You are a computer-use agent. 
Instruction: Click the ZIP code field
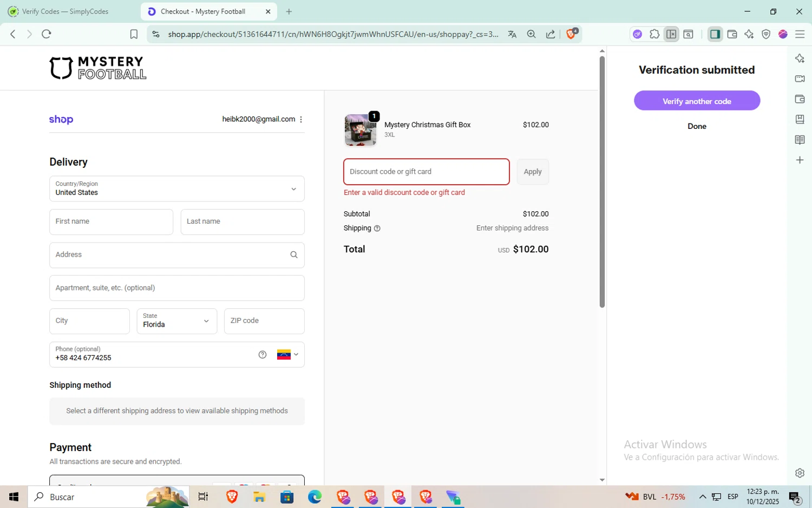pyautogui.click(x=264, y=321)
